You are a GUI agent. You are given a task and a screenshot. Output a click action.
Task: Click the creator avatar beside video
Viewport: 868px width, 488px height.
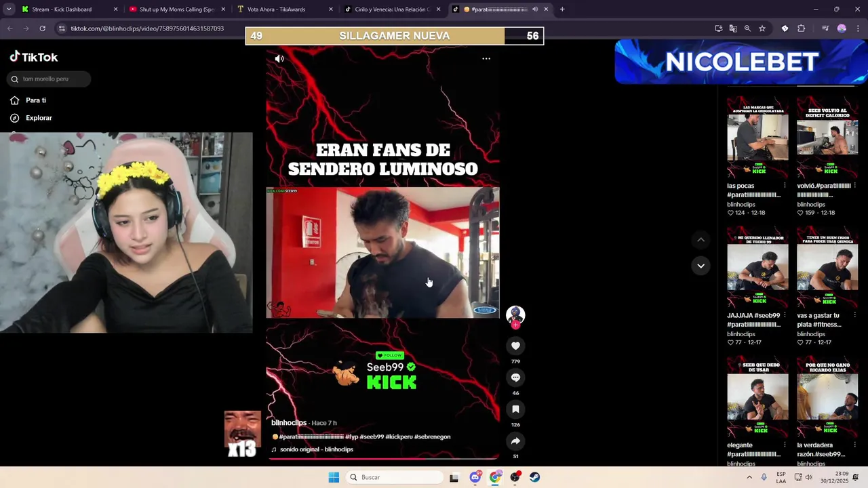tap(515, 314)
